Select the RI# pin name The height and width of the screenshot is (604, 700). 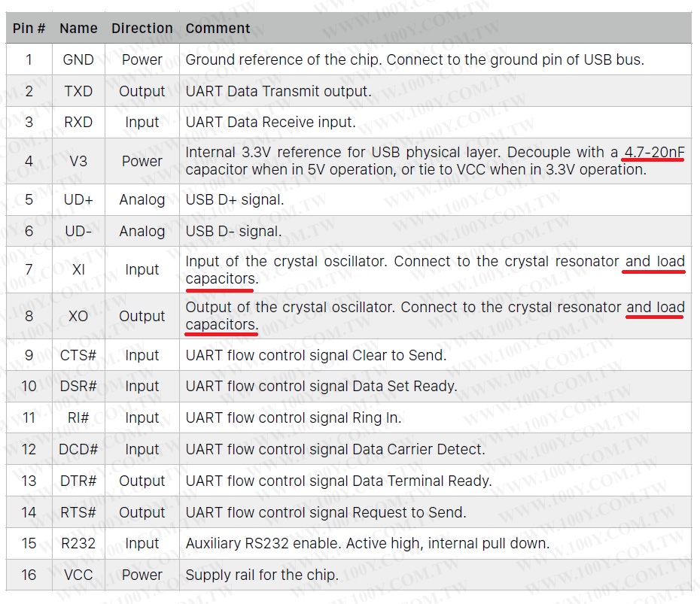78,417
